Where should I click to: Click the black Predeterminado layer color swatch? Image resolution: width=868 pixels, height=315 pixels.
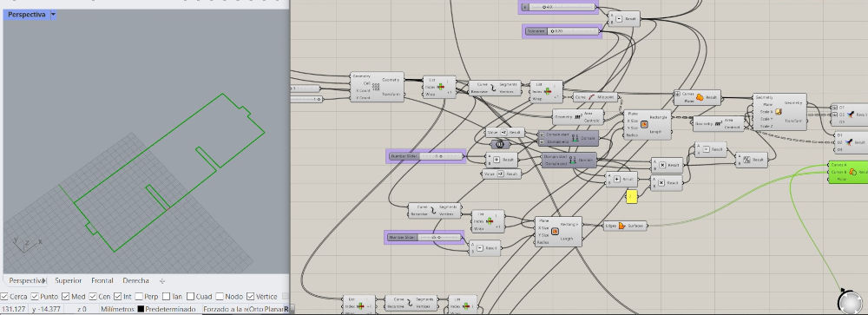pyautogui.click(x=141, y=309)
